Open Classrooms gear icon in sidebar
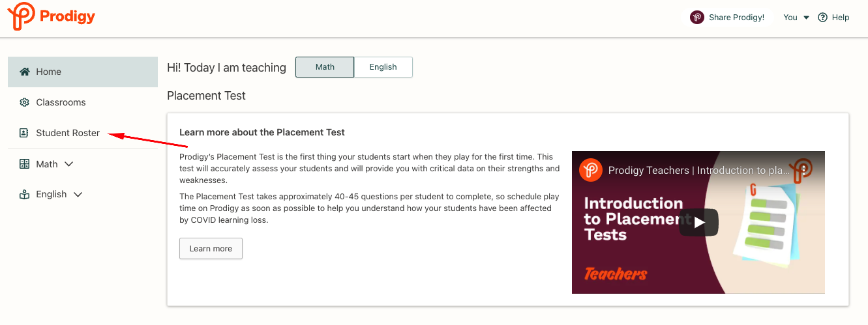Screen dimensions: 868x325 25,102
